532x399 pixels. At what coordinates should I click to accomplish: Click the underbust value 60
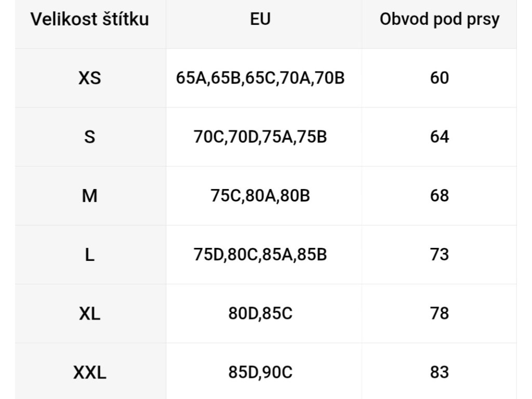tap(440, 78)
